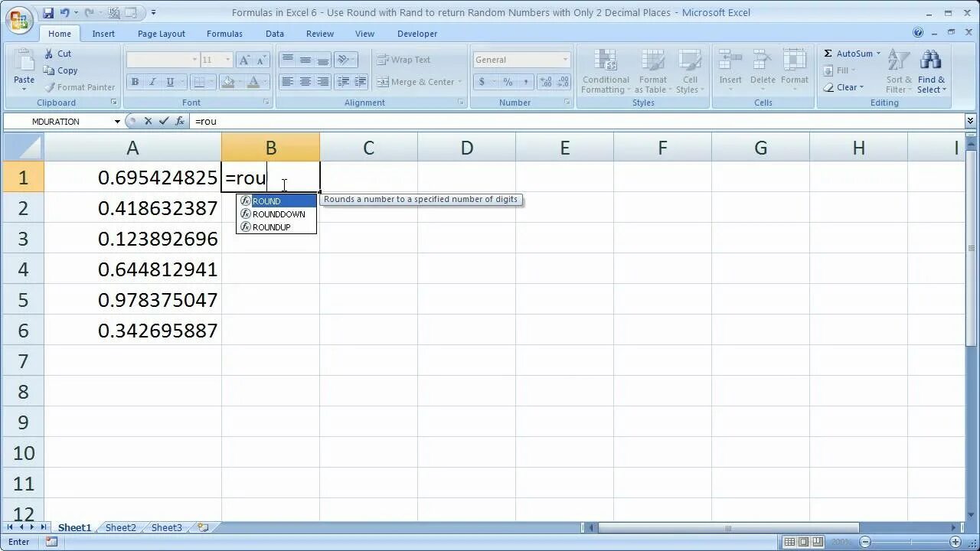This screenshot has width=980, height=551.
Task: Open Conditional Formatting menu
Action: click(606, 71)
